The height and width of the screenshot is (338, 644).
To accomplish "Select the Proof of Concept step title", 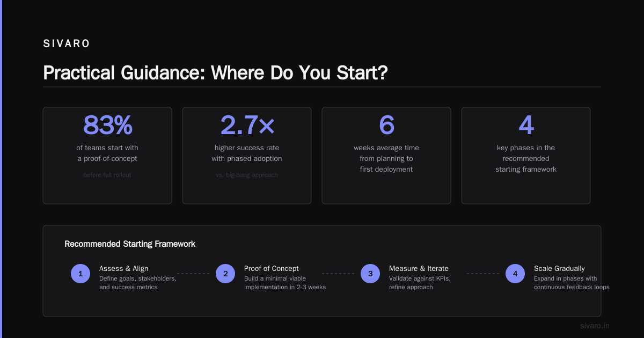I will coord(272,268).
